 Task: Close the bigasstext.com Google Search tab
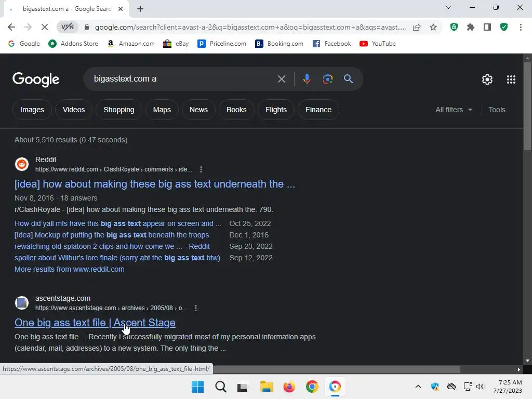121,9
